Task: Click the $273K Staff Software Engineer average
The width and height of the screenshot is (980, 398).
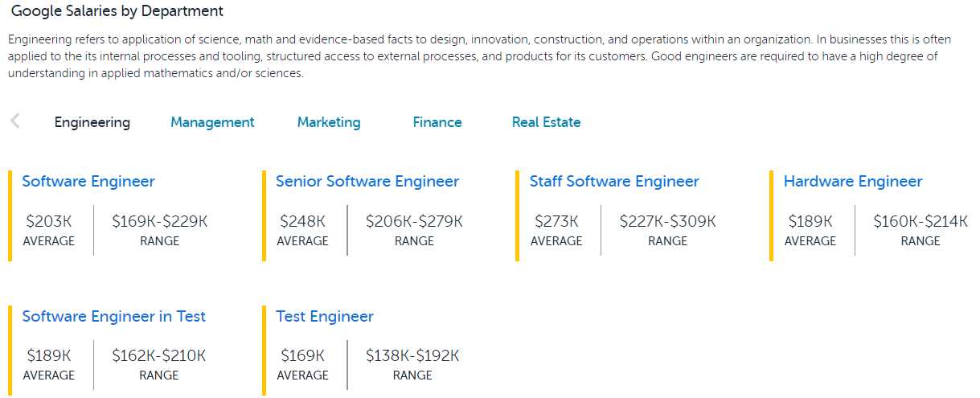Action: click(556, 221)
